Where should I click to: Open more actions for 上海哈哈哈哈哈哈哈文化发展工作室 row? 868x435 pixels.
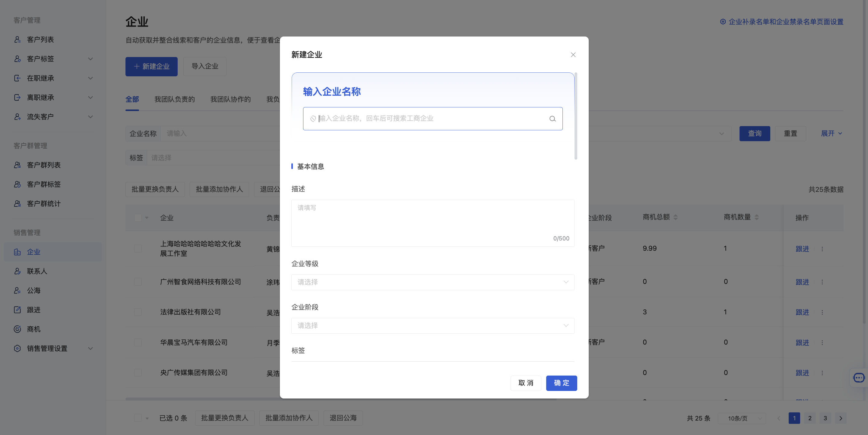coord(822,249)
